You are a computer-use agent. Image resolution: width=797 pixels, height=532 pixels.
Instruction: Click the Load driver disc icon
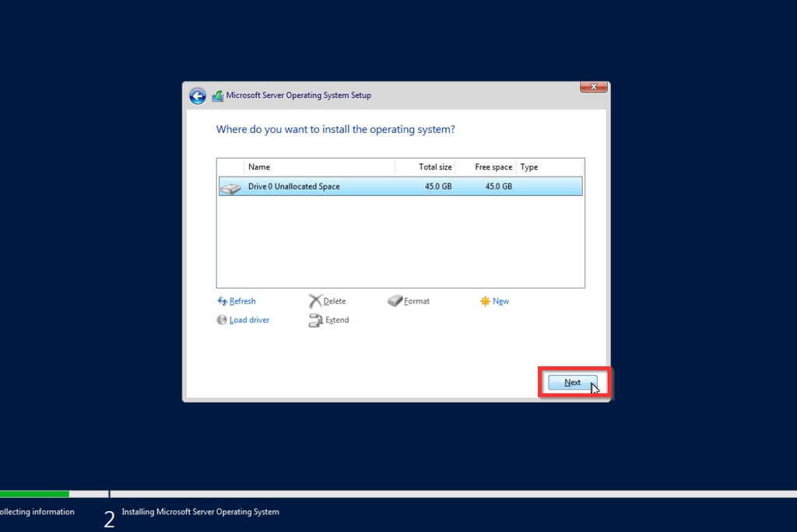click(222, 320)
